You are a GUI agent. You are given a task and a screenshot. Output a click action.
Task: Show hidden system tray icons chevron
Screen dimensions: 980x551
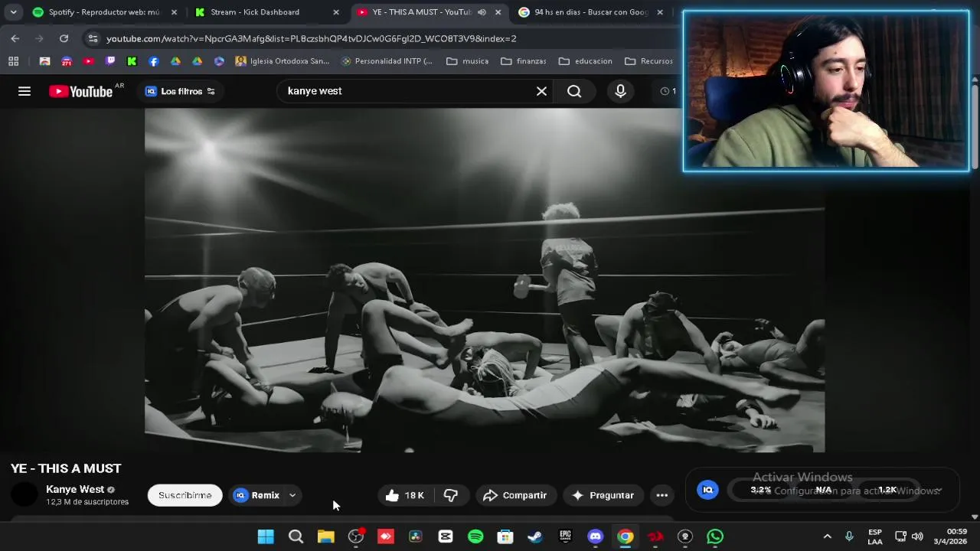point(827,536)
